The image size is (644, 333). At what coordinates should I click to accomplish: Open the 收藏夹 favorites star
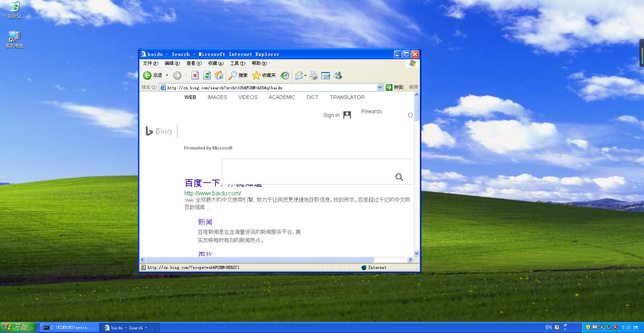tap(264, 75)
